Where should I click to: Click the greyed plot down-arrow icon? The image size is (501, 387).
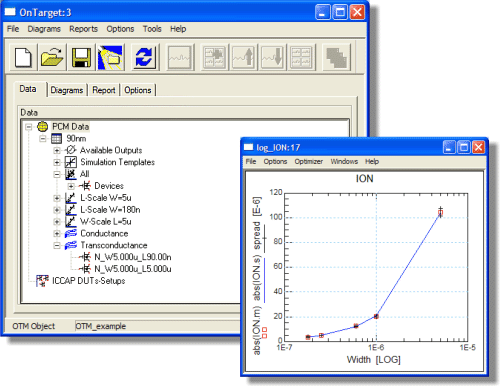[273, 57]
